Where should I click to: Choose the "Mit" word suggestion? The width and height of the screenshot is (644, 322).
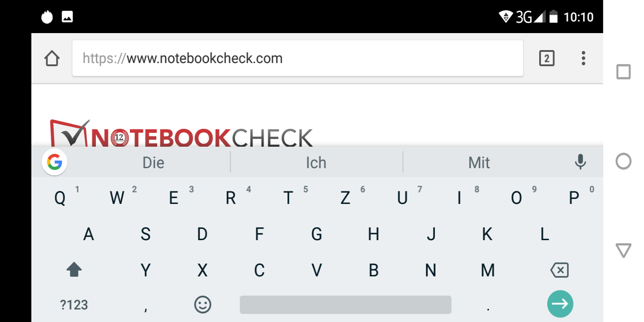coord(479,163)
